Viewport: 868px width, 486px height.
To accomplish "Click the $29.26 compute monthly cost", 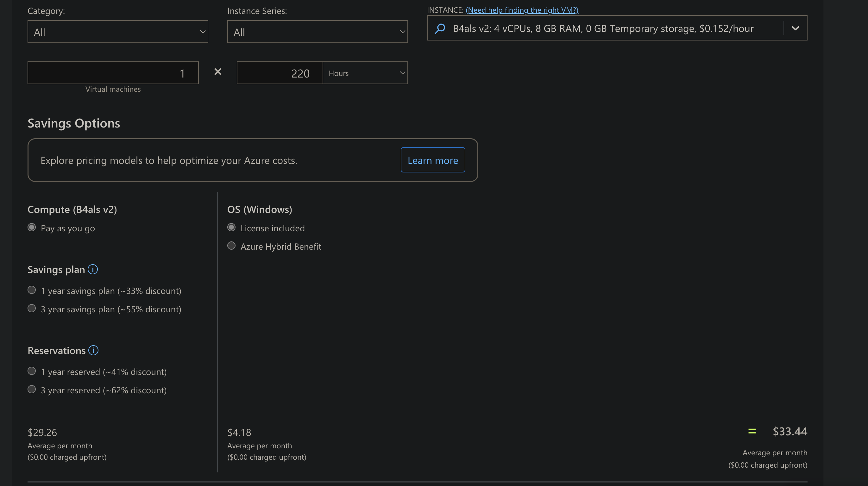I will 42,432.
